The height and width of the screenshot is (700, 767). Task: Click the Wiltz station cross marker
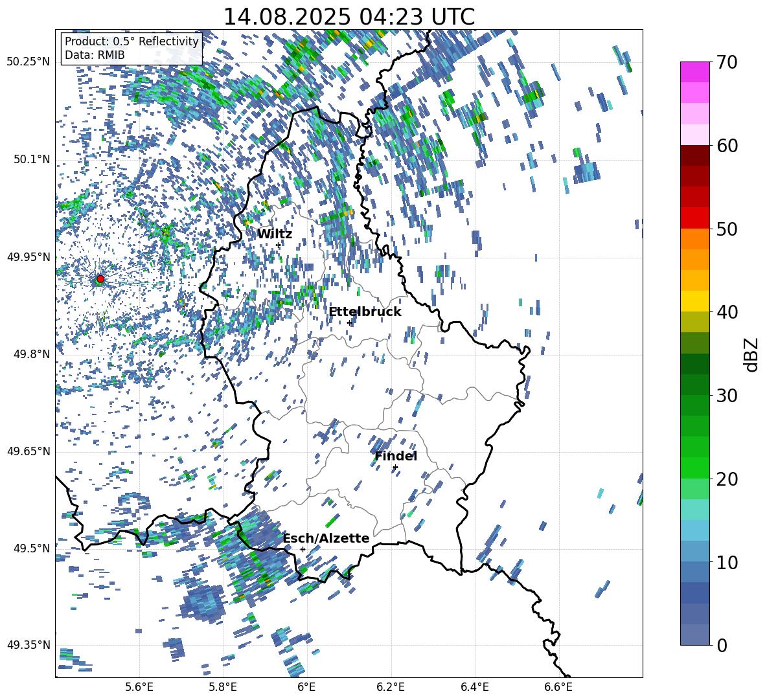click(x=279, y=245)
